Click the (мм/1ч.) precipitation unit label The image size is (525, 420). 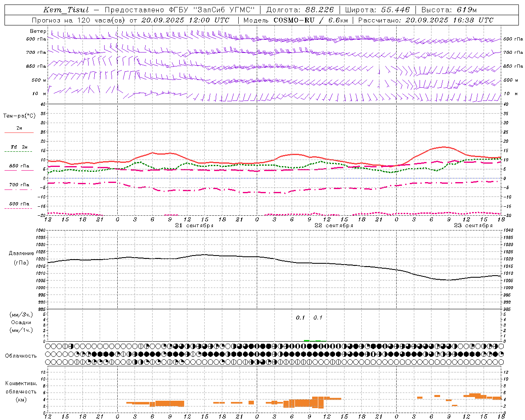click(21, 330)
